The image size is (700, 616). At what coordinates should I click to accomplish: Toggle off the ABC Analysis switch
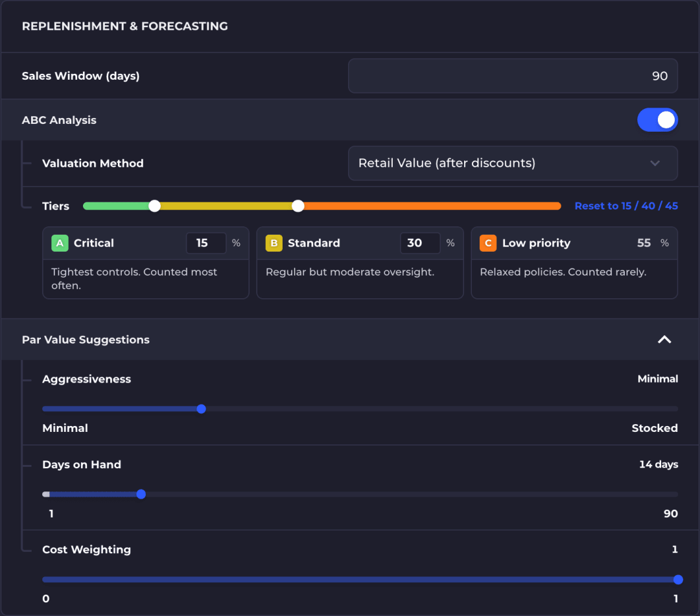[657, 120]
